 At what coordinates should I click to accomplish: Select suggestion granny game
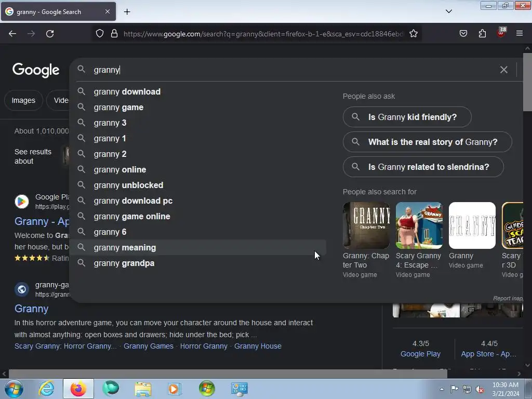coord(198,107)
